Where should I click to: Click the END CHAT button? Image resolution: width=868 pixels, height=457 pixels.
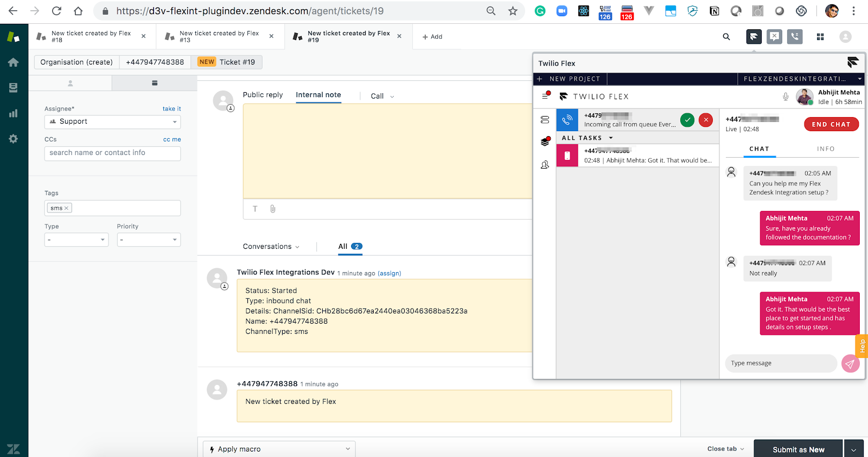[x=831, y=124]
